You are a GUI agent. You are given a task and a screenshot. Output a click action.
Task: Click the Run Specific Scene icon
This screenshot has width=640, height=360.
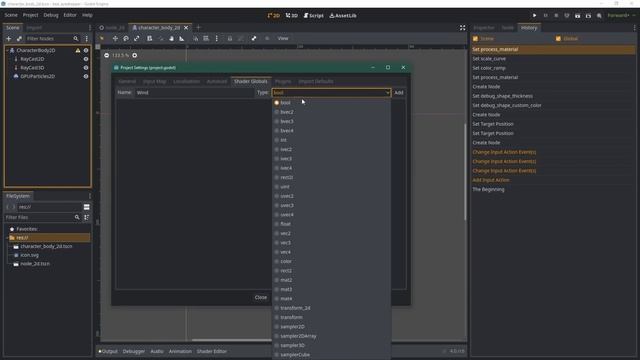pos(588,16)
